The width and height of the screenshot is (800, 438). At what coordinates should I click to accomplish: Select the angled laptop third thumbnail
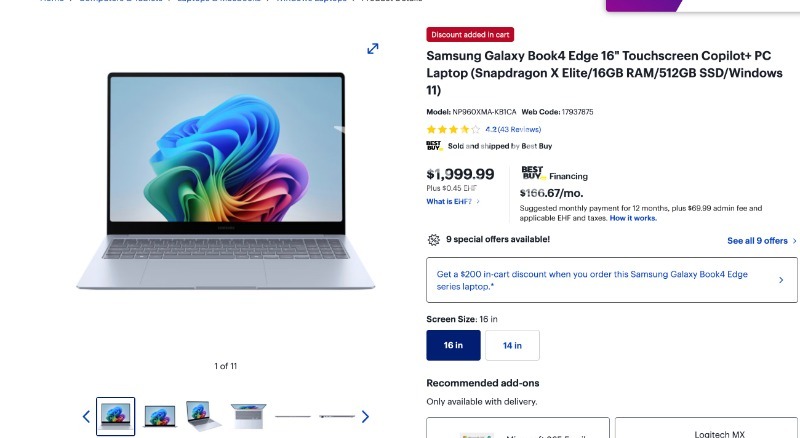coord(204,416)
